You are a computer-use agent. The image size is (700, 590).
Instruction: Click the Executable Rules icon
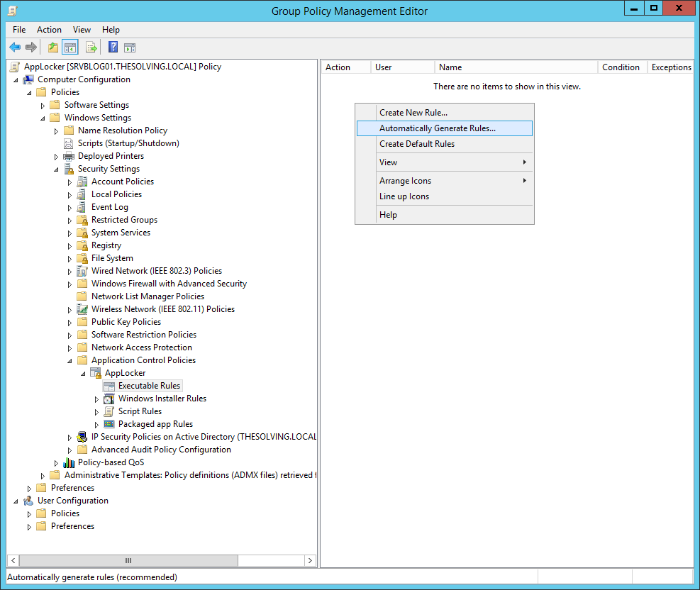click(109, 386)
